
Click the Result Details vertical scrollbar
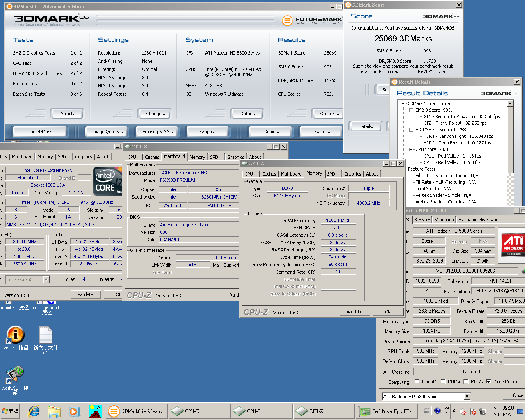pos(510,139)
